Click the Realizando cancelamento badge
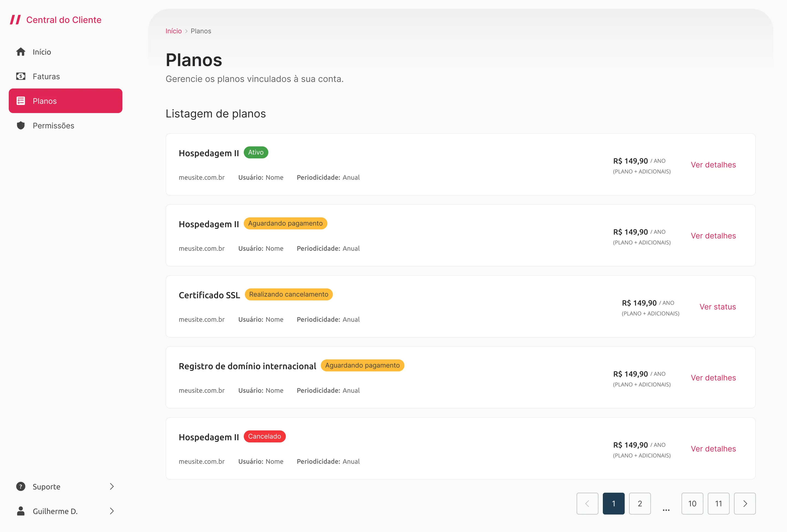Viewport: 787px width, 532px height. pos(289,294)
